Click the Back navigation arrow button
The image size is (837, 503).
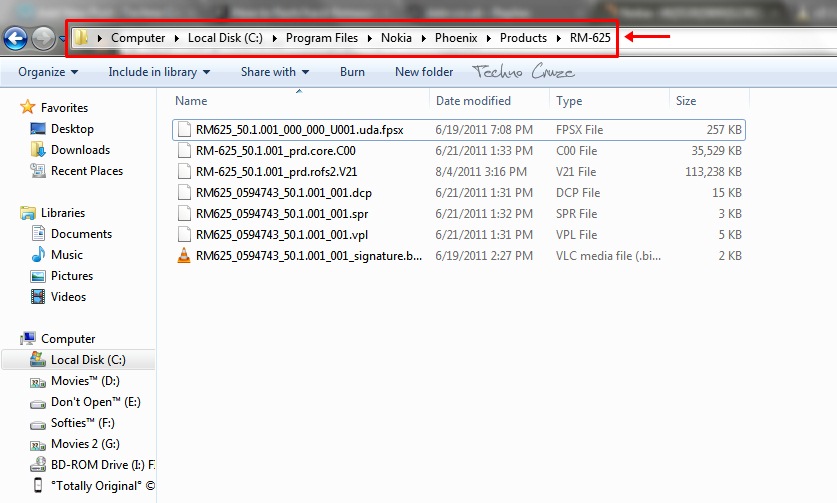(x=15, y=38)
